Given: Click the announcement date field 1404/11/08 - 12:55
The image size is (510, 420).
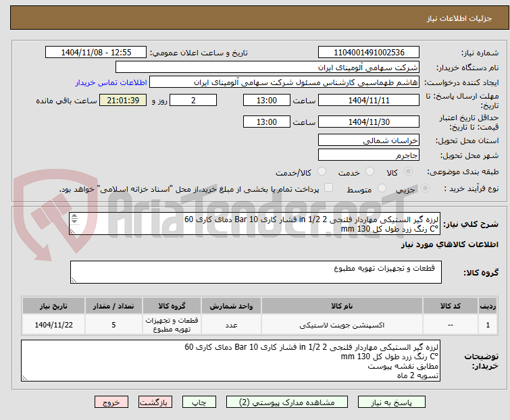Looking at the screenshot, I should pyautogui.click(x=96, y=53).
